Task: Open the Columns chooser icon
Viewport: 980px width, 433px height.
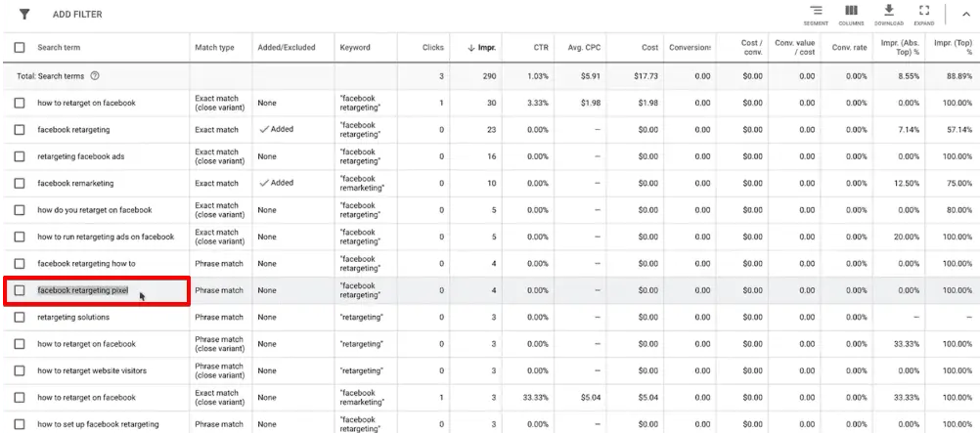Action: pyautogui.click(x=851, y=12)
